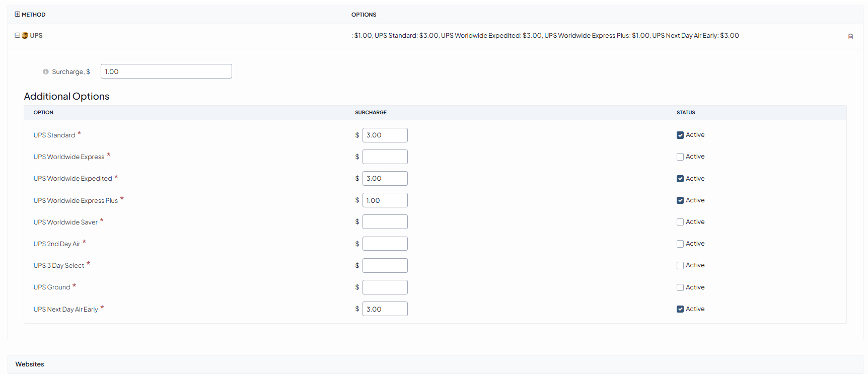868x375 pixels.
Task: Click the UPS Worldwide Express Plus label
Action: 76,201
